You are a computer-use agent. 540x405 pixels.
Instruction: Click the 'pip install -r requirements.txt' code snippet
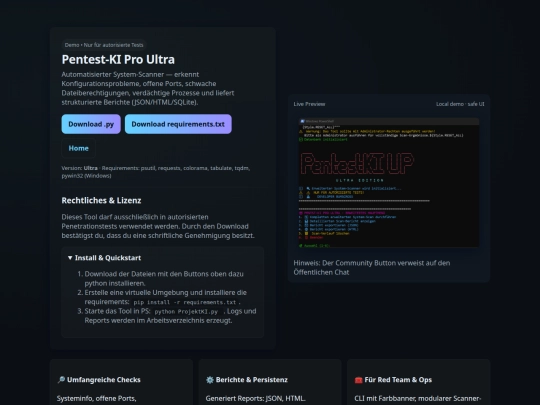pyautogui.click(x=185, y=302)
